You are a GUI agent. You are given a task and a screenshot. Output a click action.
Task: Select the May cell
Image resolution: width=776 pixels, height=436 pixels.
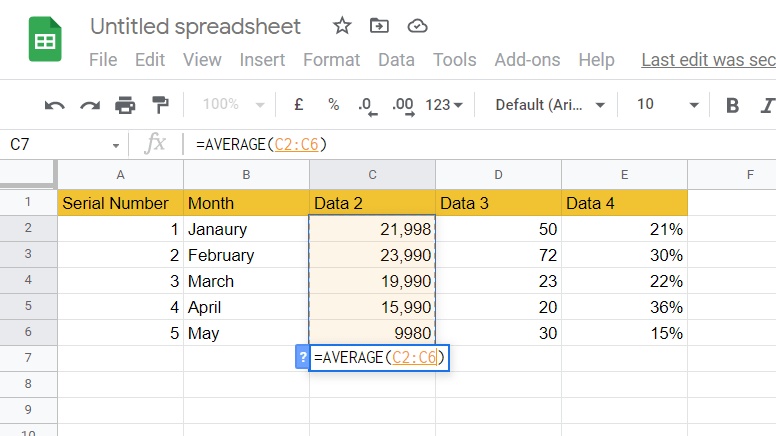click(246, 333)
